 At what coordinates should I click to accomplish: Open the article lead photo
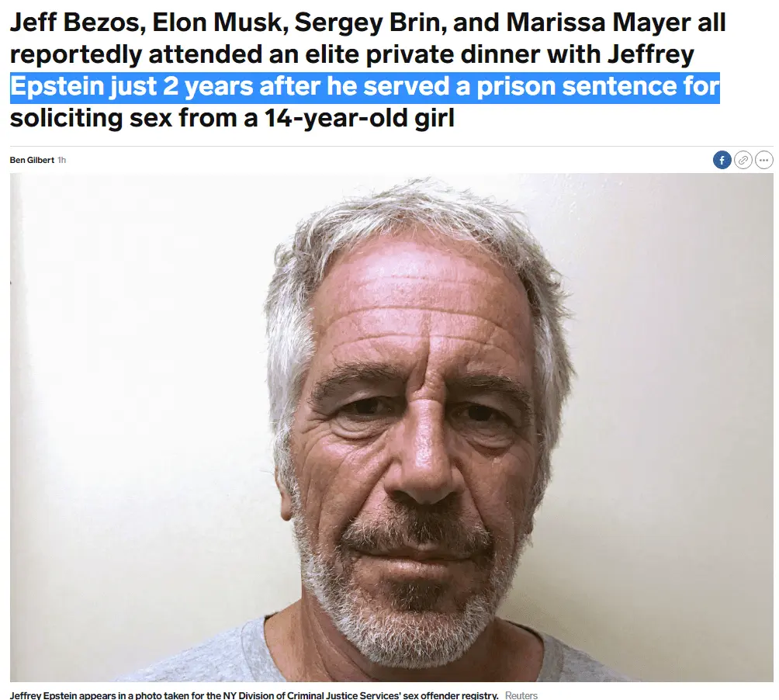coord(392,428)
